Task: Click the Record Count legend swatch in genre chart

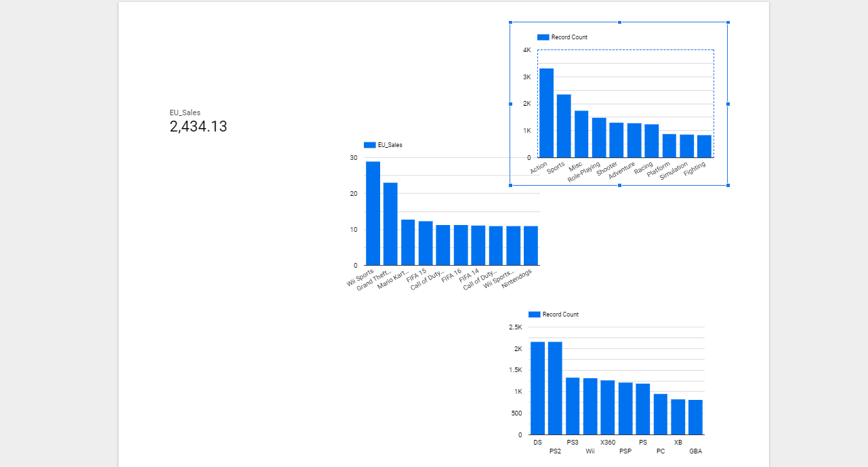Action: 543,37
